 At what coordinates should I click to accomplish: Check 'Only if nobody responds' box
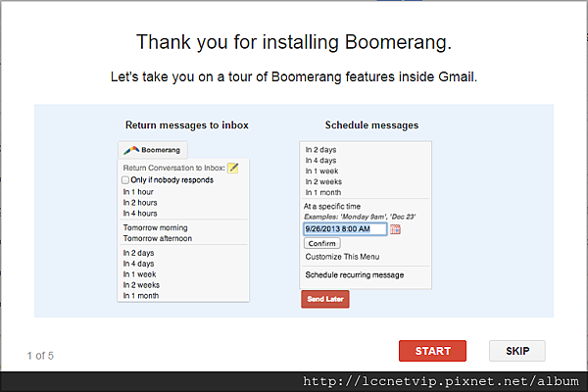[x=125, y=180]
